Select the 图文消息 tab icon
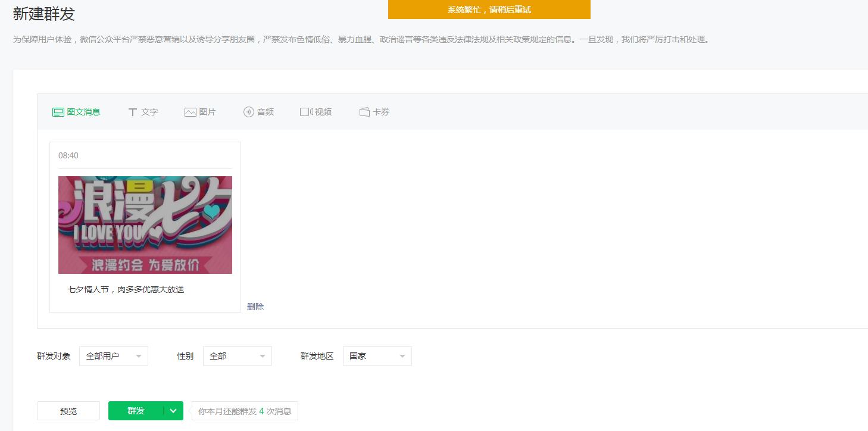Screen dimensions: 868x431 click(58, 112)
